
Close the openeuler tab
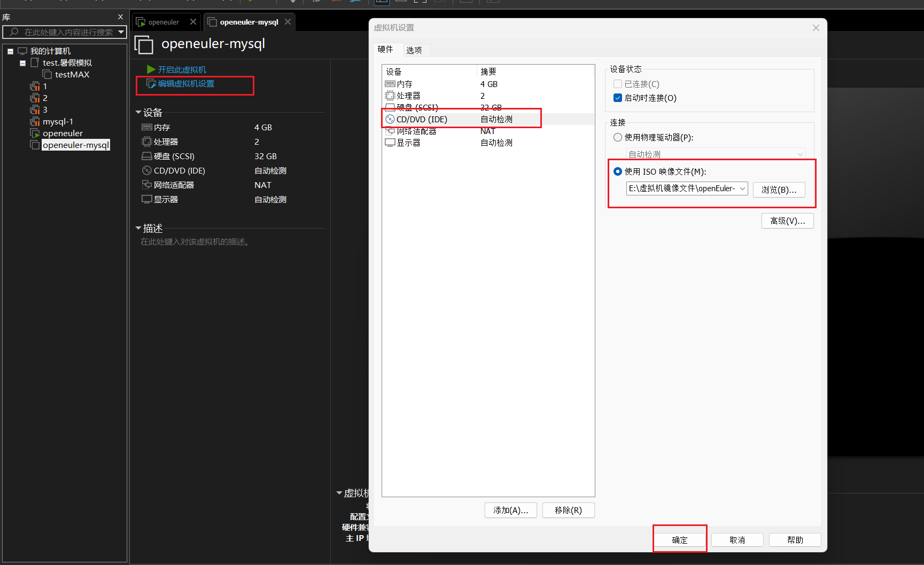(x=193, y=22)
